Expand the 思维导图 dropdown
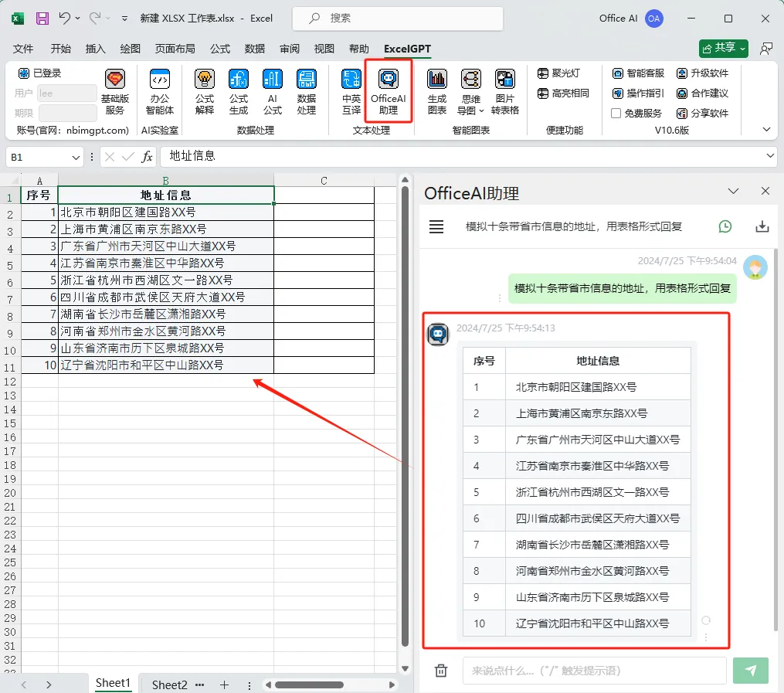The width and height of the screenshot is (784, 693). click(x=481, y=111)
